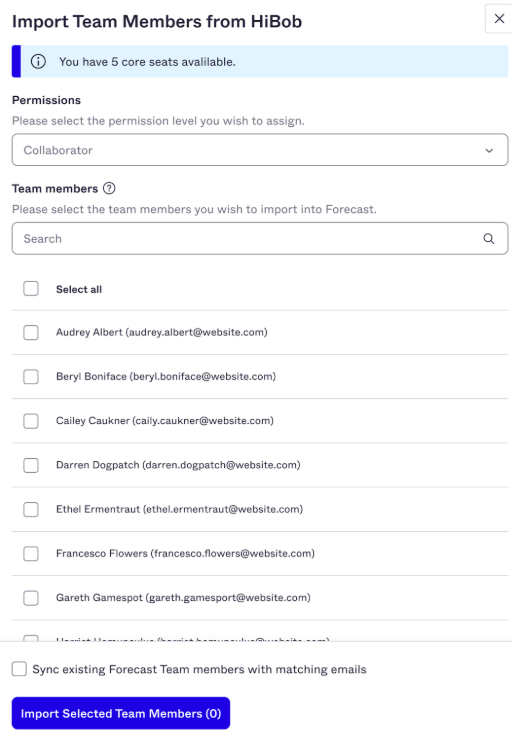This screenshot has width=512, height=740.
Task: Click the Team members help question-mark icon
Action: coord(109,188)
